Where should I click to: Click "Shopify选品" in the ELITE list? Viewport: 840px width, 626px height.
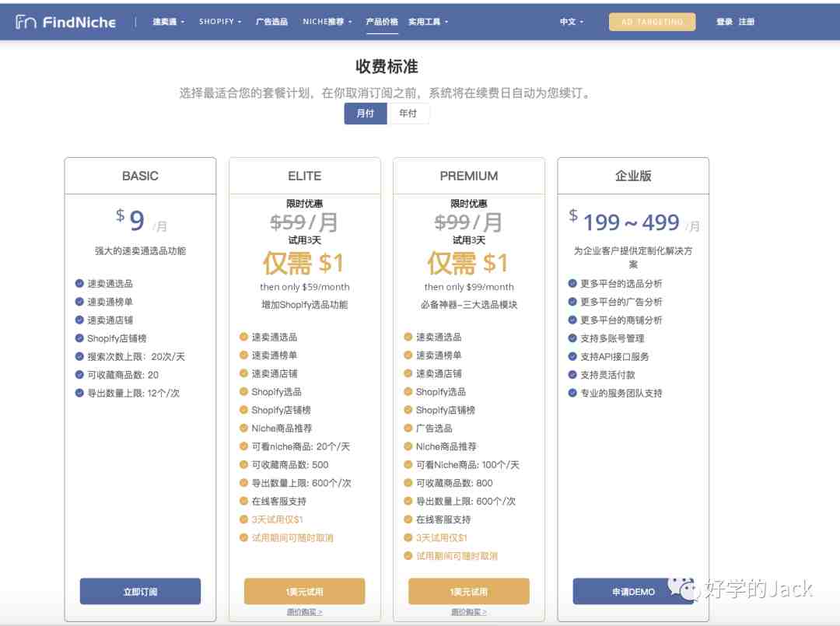click(x=276, y=392)
